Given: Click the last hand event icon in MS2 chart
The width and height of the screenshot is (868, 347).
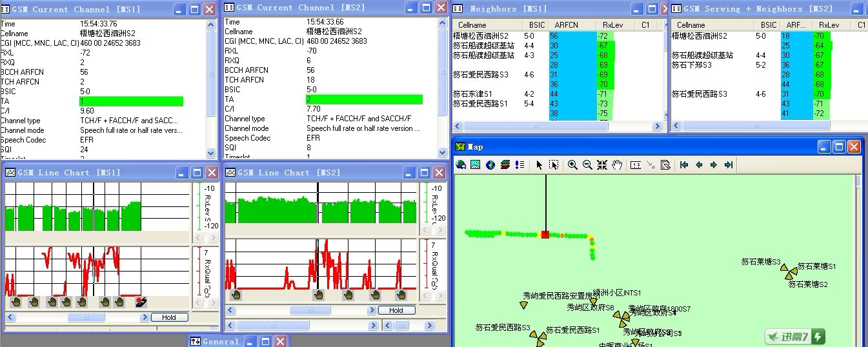Looking at the screenshot, I should click(x=401, y=295).
